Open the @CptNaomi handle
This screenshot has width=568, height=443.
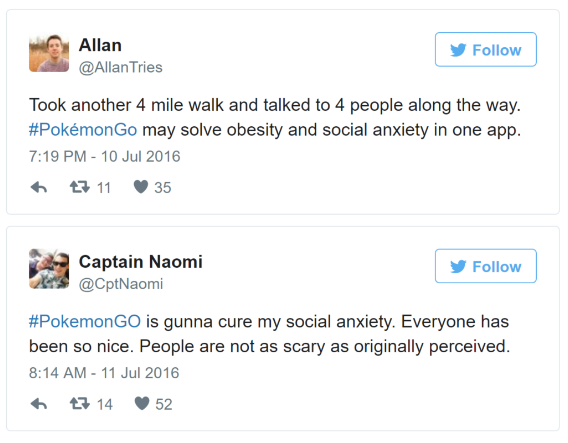pos(121,284)
